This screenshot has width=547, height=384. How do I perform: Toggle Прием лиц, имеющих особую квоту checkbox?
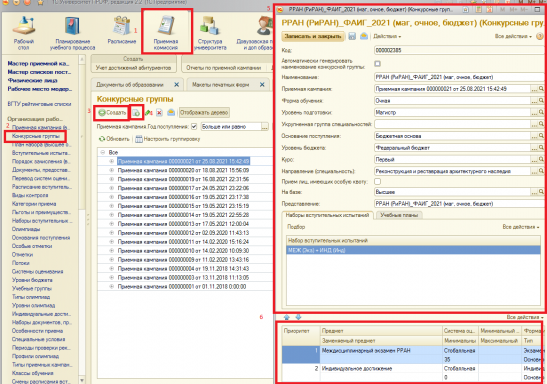377,181
